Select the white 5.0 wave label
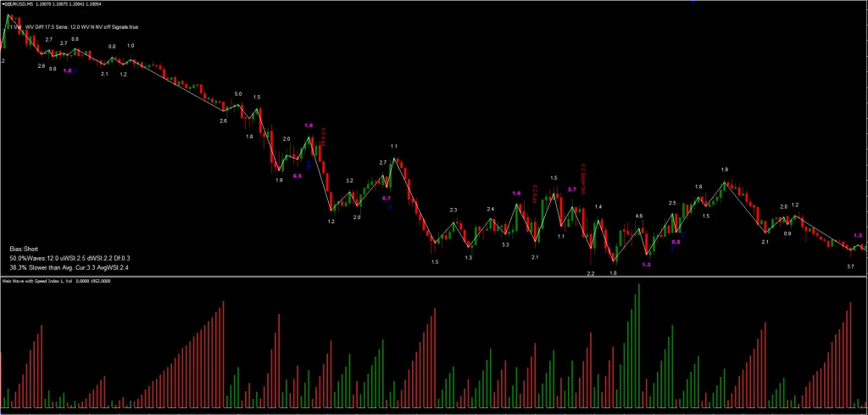 (238, 94)
